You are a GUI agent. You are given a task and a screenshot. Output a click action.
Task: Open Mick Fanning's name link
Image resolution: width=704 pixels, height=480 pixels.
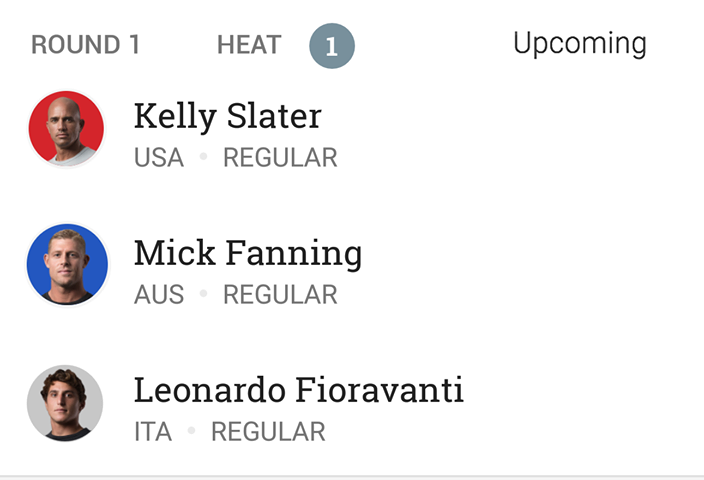point(247,254)
